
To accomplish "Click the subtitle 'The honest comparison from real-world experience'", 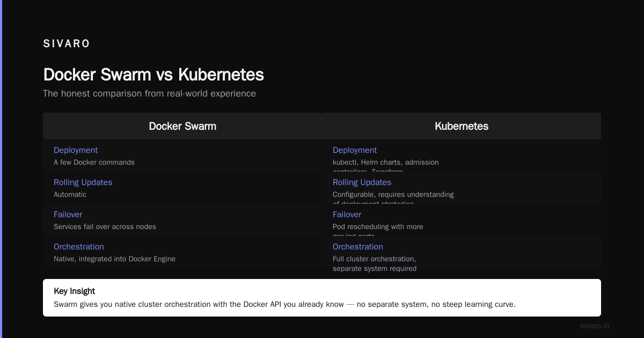I will pos(149,93).
